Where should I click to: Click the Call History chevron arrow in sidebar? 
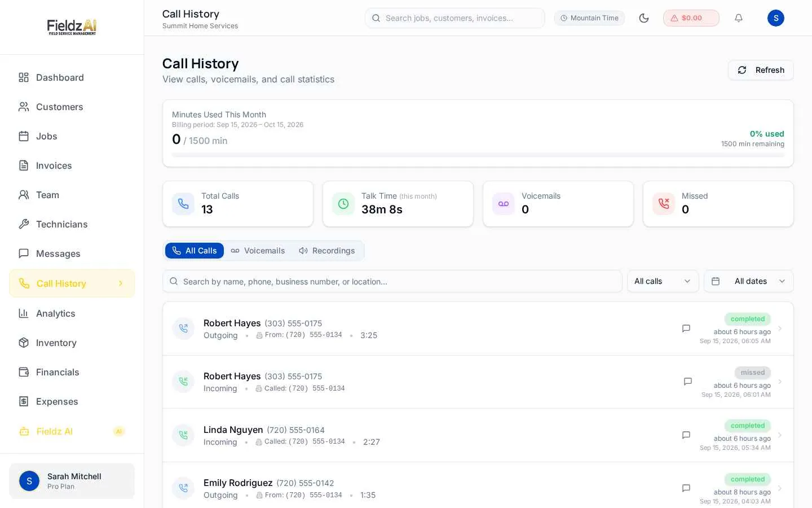coord(121,283)
